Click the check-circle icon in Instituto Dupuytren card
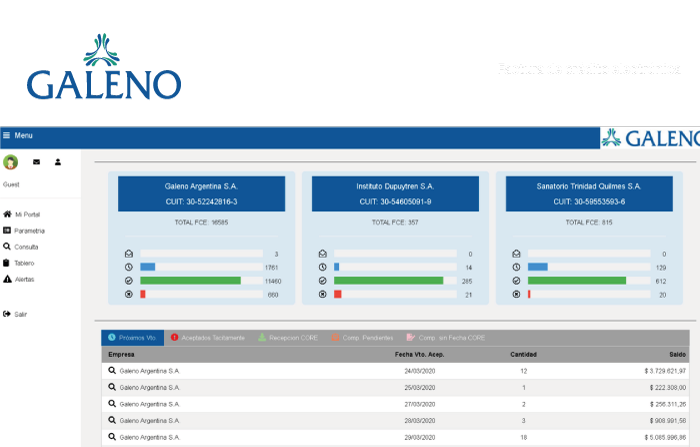The height and width of the screenshot is (447, 700). pos(322,281)
